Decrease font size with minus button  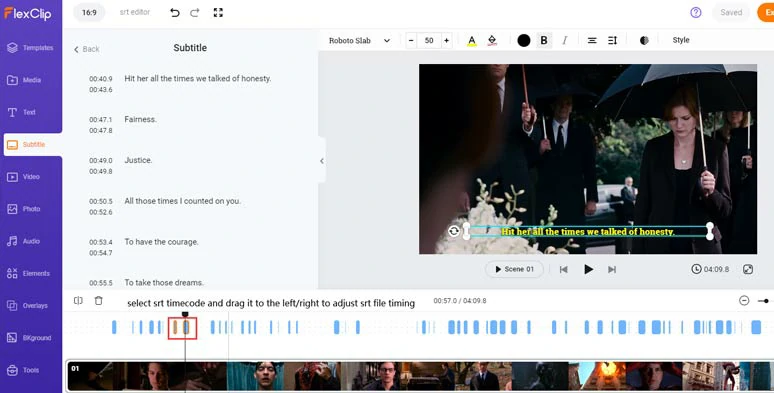[x=411, y=40]
